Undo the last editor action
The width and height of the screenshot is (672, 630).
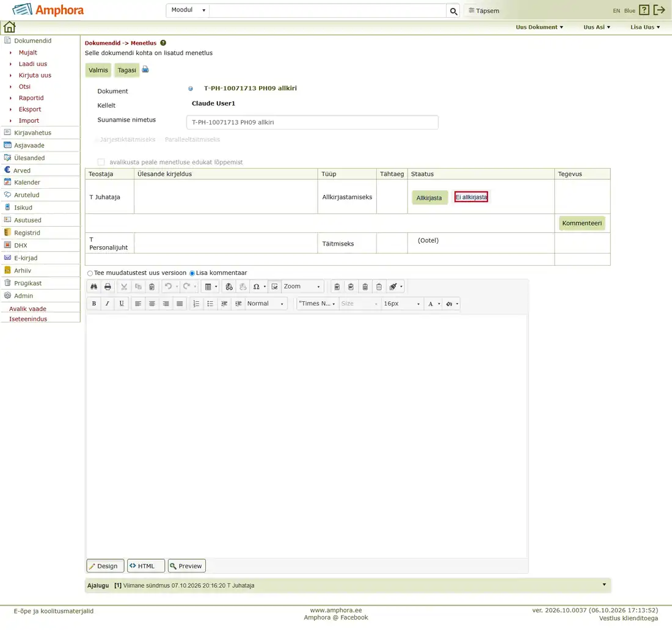(x=169, y=287)
